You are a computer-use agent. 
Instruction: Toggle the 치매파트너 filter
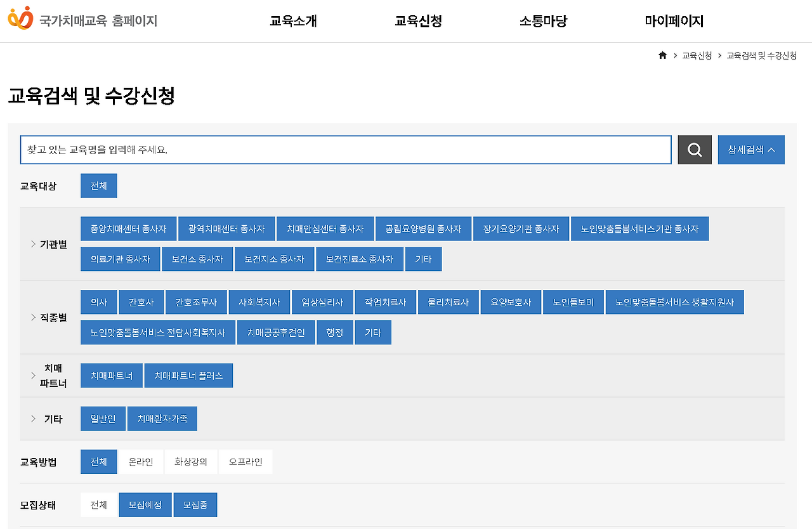pos(111,375)
